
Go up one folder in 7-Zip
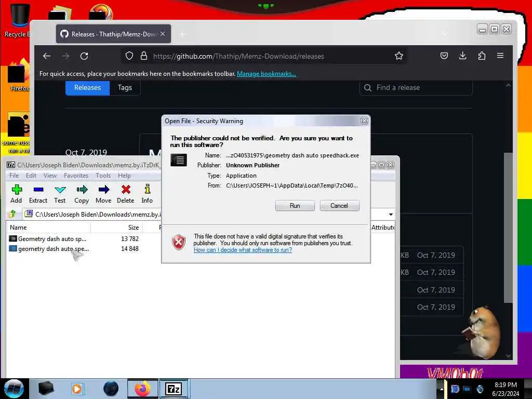[13, 214]
